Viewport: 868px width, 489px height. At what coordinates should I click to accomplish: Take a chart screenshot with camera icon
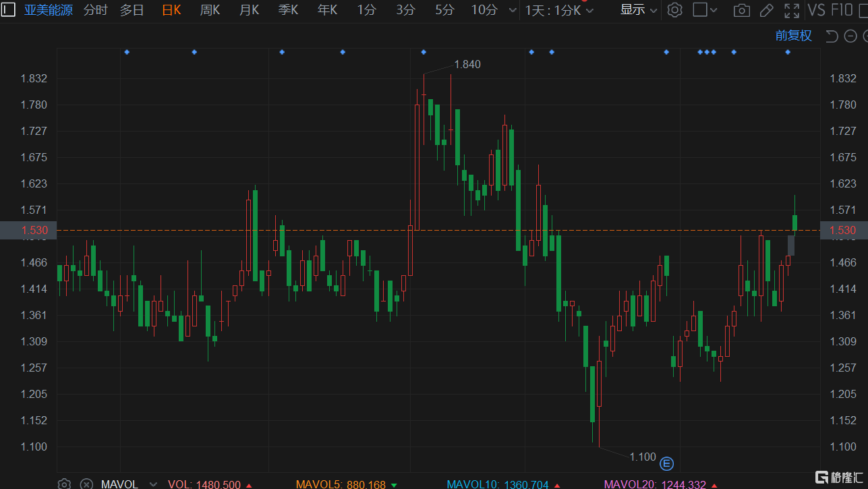741,10
